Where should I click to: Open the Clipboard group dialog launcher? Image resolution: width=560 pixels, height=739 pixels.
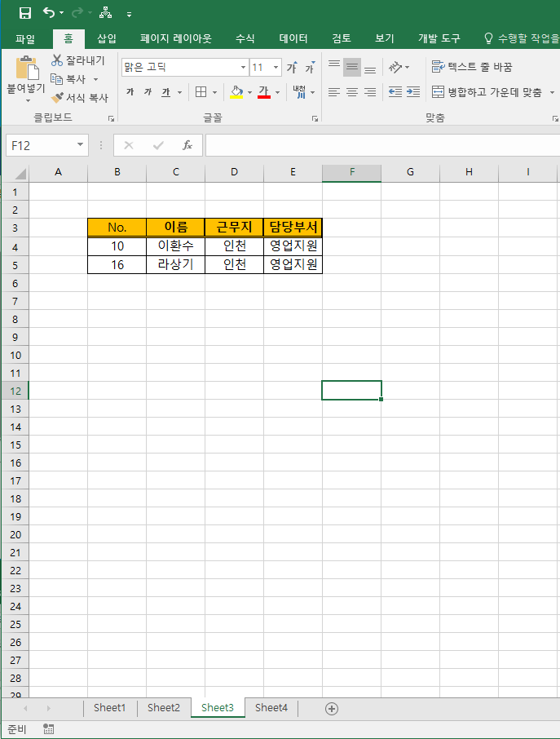tap(111, 119)
